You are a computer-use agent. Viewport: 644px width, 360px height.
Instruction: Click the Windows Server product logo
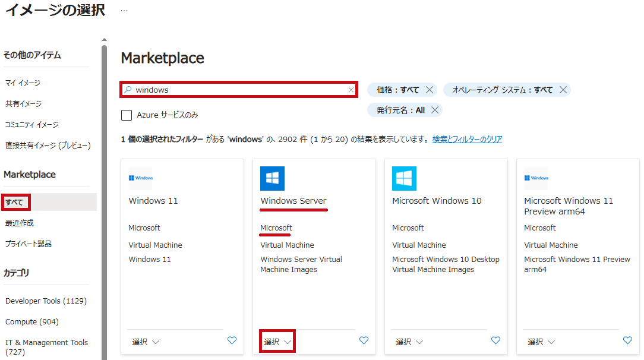tap(272, 178)
